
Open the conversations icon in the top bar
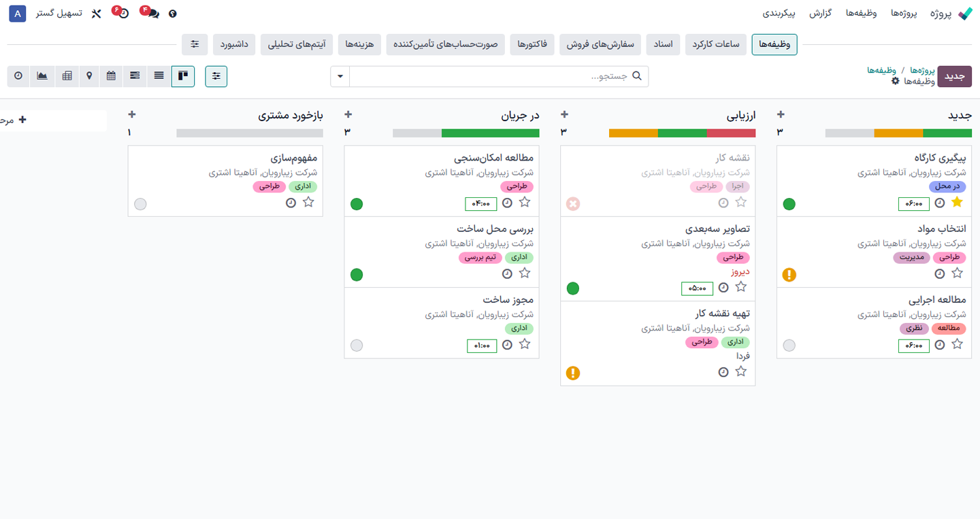pyautogui.click(x=154, y=14)
